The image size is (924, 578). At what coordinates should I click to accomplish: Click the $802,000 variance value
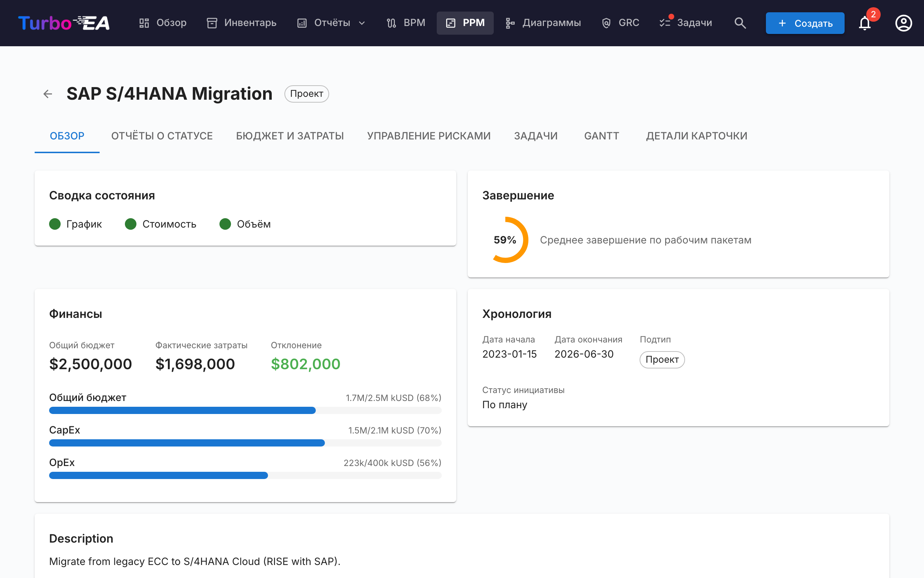point(305,364)
